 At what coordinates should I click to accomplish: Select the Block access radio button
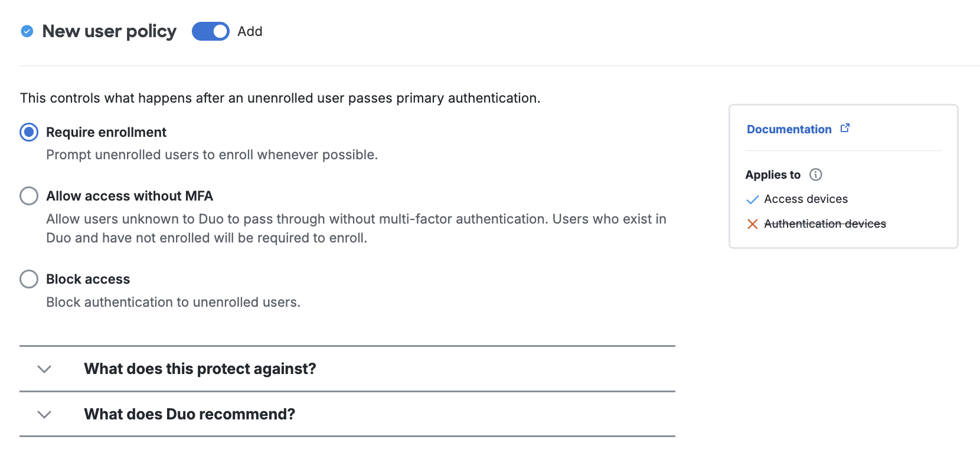(x=28, y=279)
